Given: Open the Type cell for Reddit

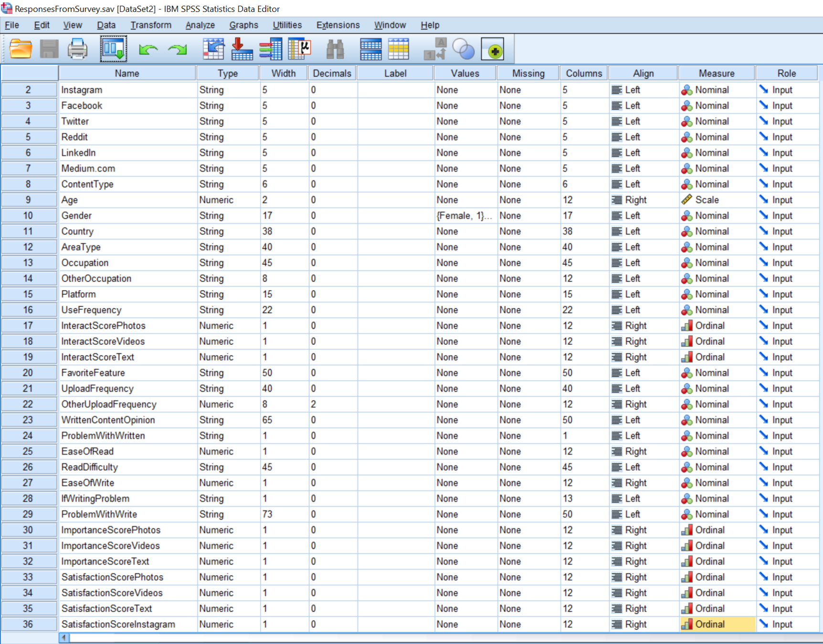Looking at the screenshot, I should [228, 137].
